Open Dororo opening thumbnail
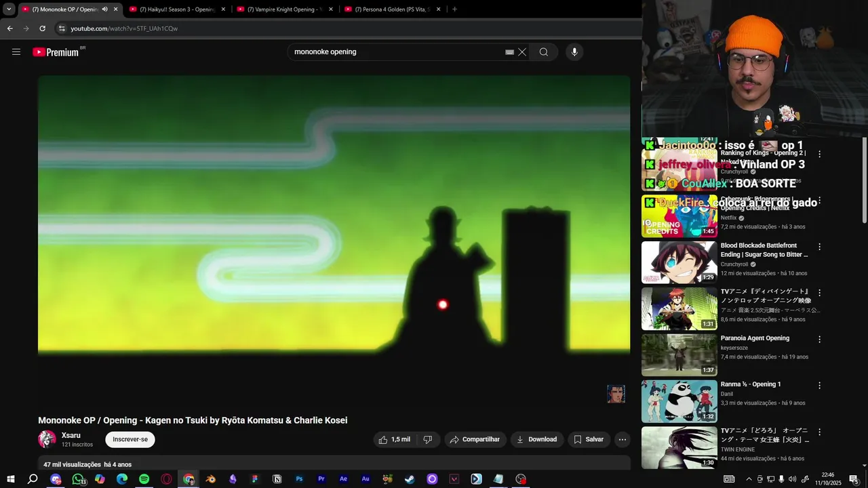This screenshot has width=868, height=488. (679, 447)
